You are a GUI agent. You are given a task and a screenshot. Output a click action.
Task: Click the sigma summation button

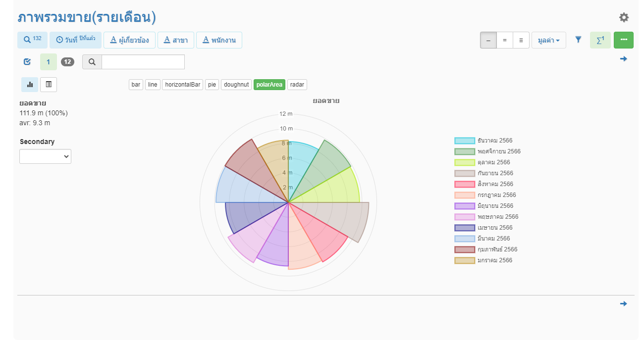[600, 40]
